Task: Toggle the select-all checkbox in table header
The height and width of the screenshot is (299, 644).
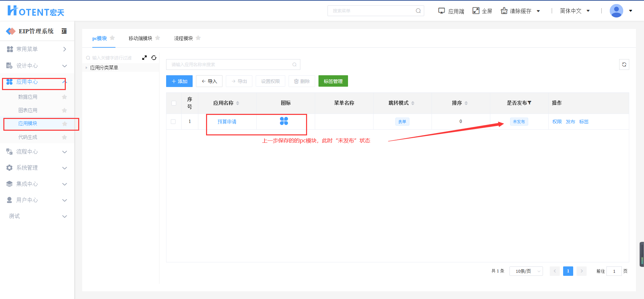Action: 174,103
